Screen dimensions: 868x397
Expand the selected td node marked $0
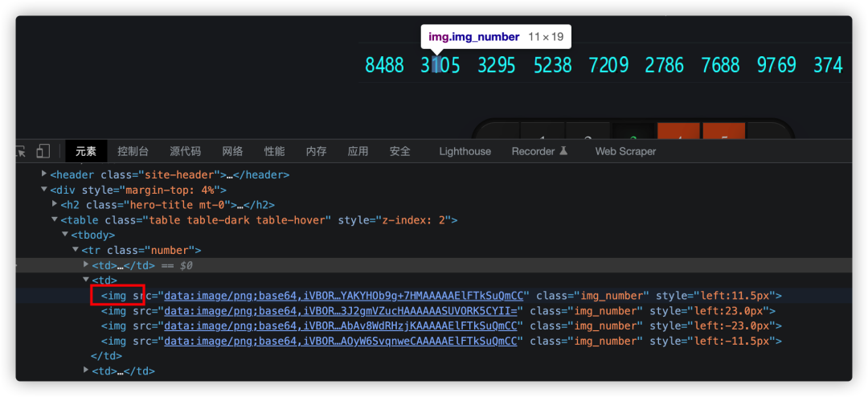pos(85,265)
